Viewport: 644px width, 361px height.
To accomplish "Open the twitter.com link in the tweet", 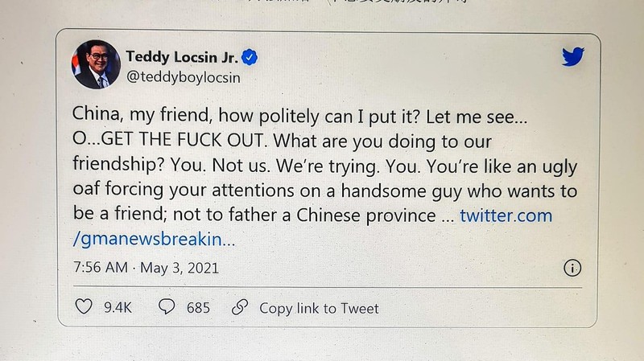I will (x=506, y=215).
